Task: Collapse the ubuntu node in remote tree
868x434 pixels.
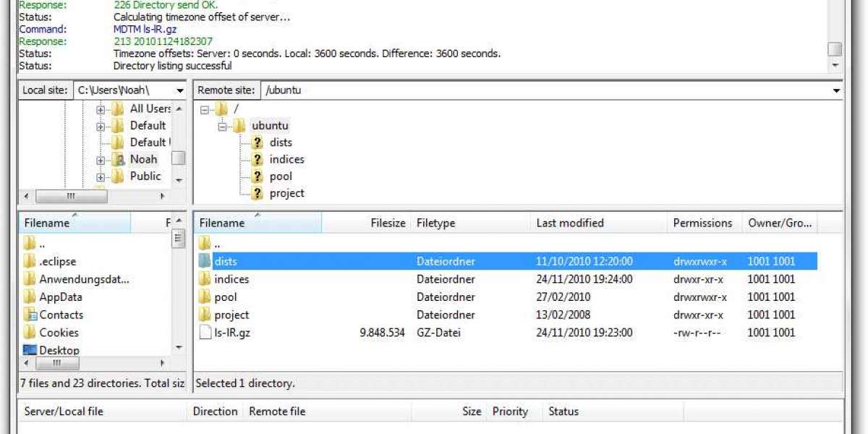Action: [223, 126]
